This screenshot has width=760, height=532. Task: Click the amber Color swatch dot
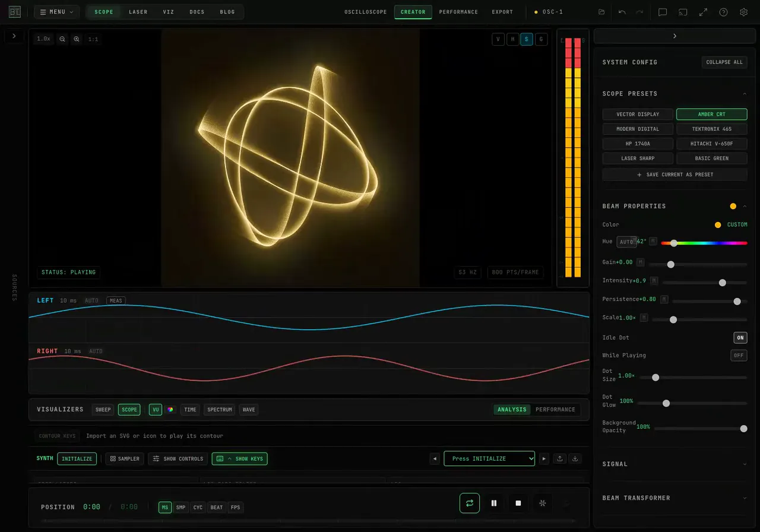click(x=718, y=224)
